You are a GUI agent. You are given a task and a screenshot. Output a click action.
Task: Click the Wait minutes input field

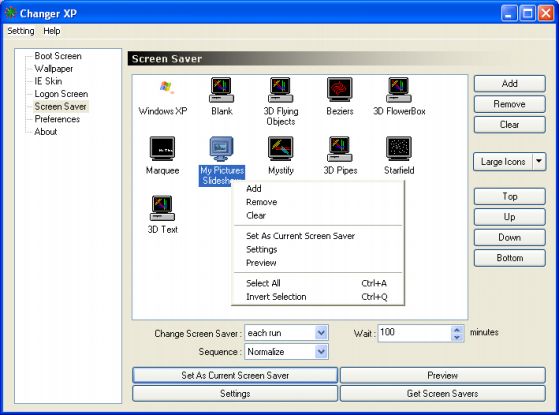click(x=414, y=333)
